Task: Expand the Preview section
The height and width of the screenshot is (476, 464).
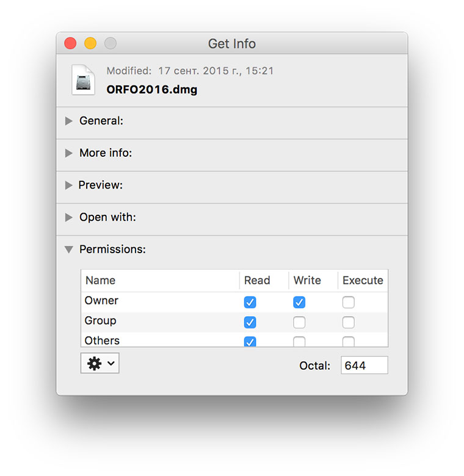Action: (x=69, y=185)
